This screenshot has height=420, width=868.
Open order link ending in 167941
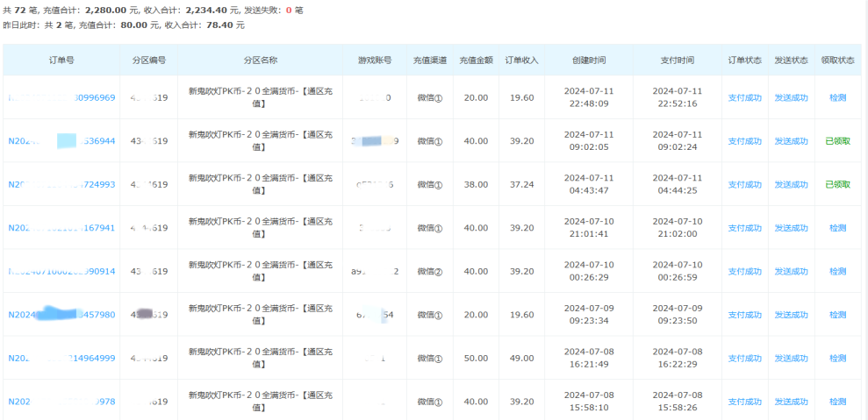(61, 228)
